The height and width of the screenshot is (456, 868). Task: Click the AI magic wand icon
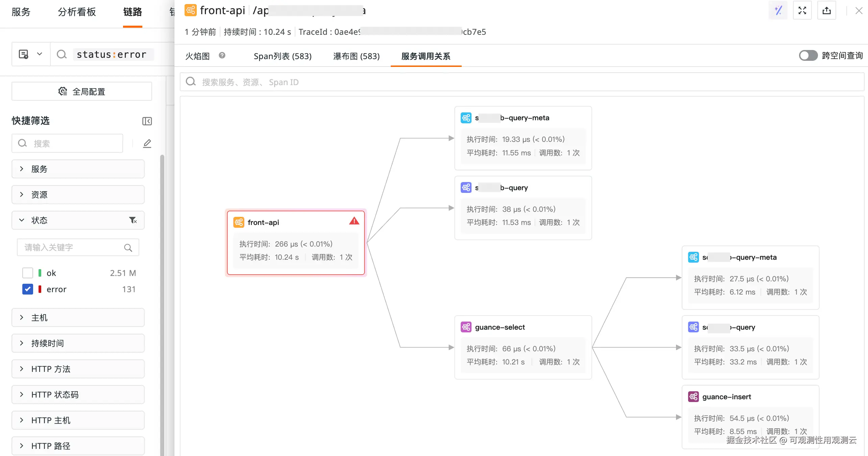point(778,10)
